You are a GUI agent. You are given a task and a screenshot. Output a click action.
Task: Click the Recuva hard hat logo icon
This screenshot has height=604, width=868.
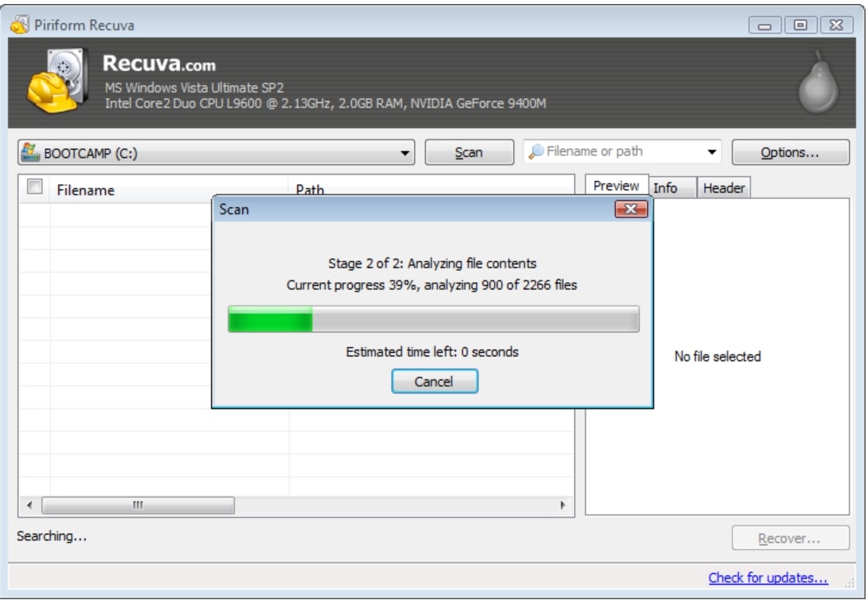(x=57, y=81)
